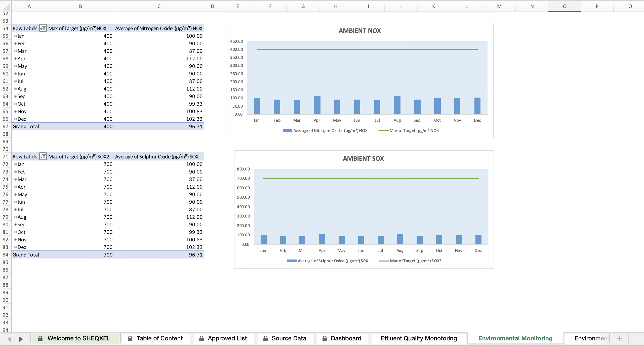This screenshot has width=644, height=346.
Task: Expand Oct row in SOX pivot table
Action: (x=15, y=232)
